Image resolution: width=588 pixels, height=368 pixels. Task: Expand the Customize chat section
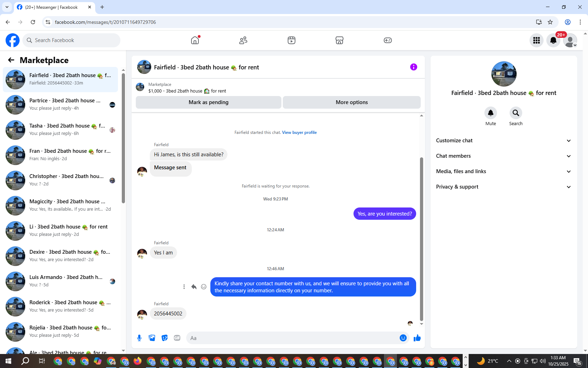504,141
